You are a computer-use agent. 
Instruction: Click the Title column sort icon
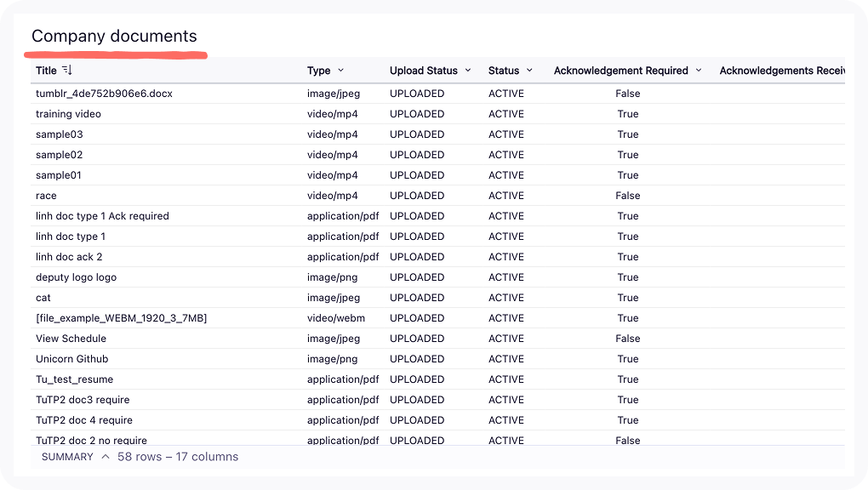click(x=67, y=71)
